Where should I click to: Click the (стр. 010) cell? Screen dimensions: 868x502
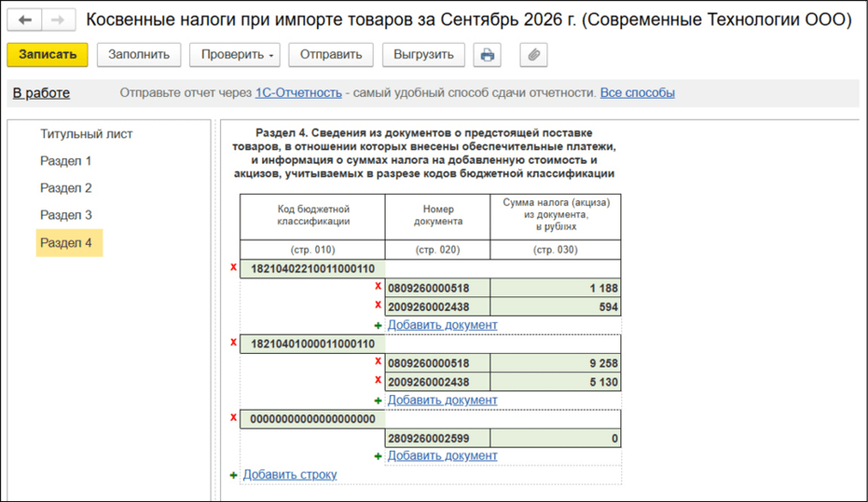[x=312, y=250]
